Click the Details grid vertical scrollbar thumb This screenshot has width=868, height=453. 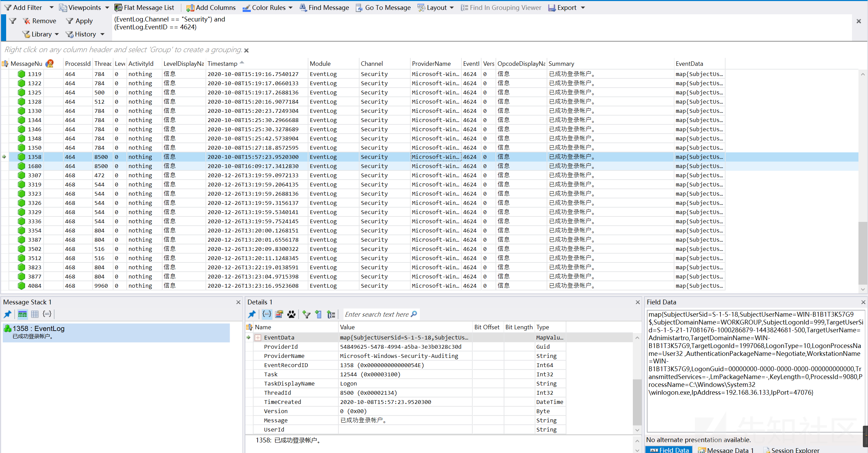coord(637,402)
